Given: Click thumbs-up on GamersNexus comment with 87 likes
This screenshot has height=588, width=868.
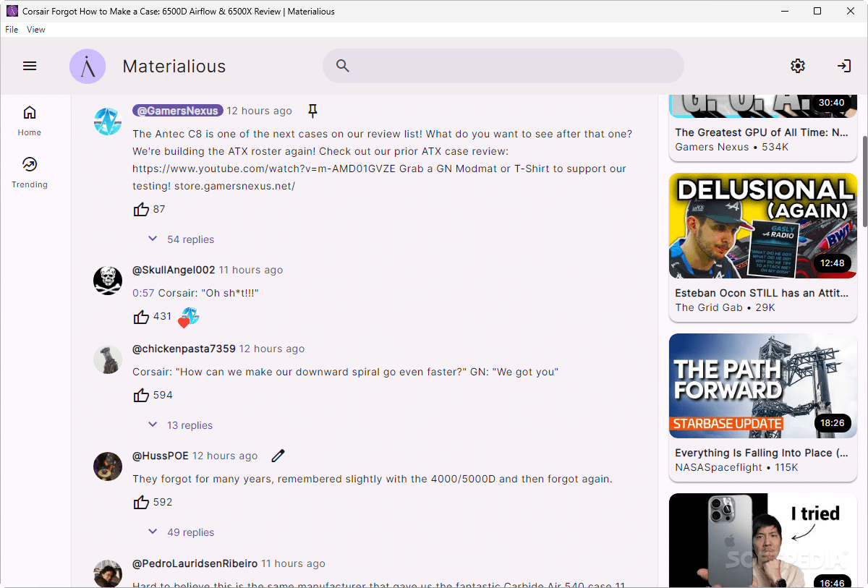Looking at the screenshot, I should [141, 209].
